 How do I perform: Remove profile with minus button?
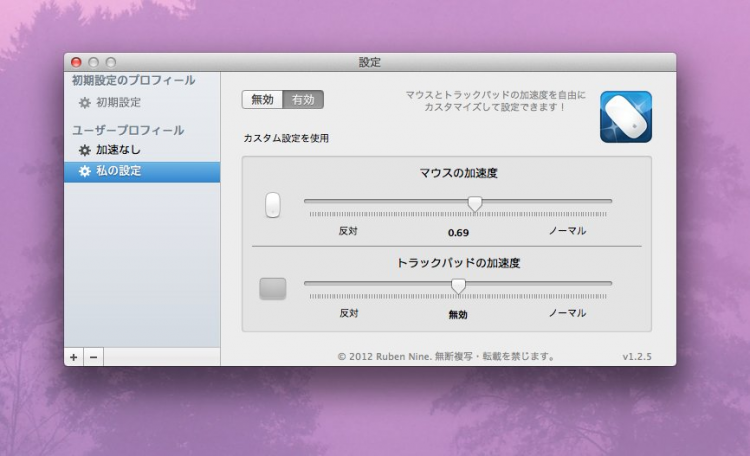tap(94, 357)
